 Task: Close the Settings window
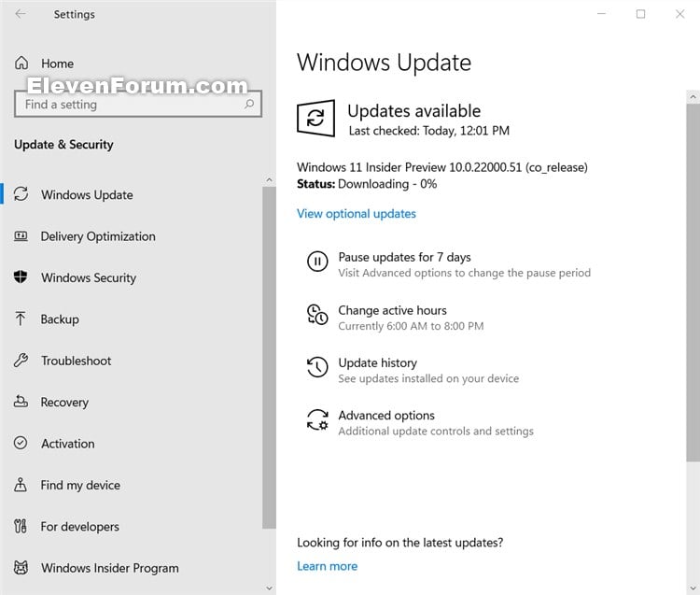click(x=679, y=14)
